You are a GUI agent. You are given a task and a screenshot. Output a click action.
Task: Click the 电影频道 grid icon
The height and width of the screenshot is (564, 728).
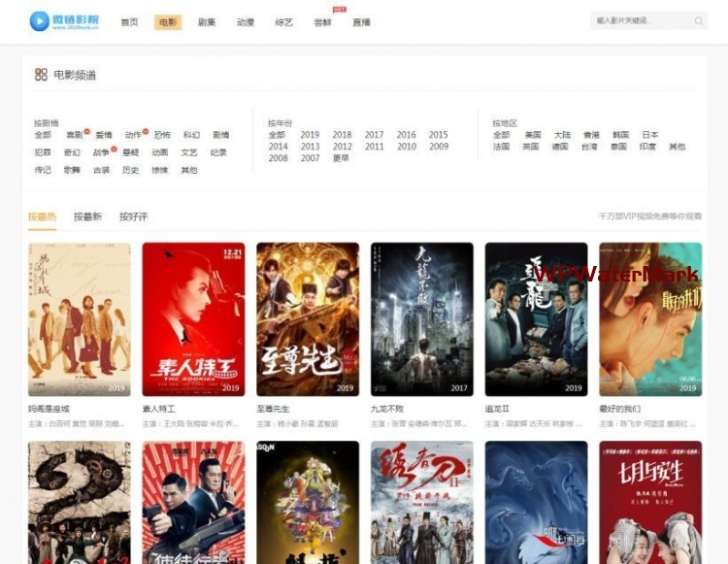tap(41, 75)
